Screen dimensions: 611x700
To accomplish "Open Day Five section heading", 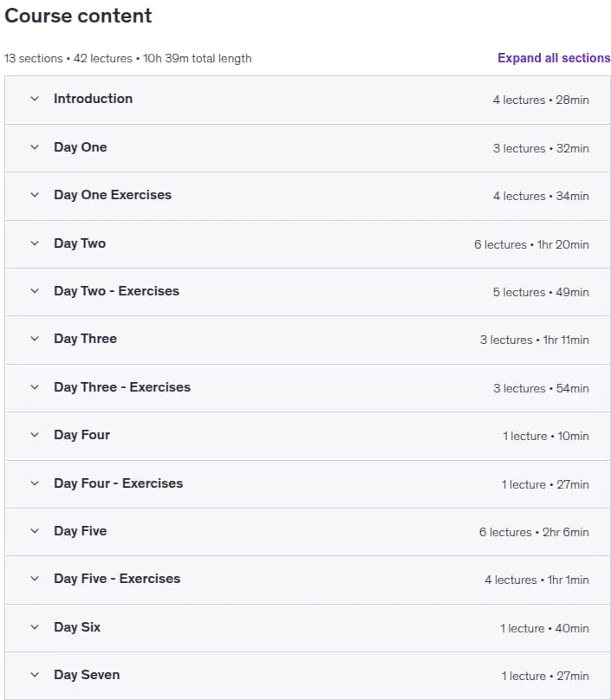I will [x=80, y=531].
